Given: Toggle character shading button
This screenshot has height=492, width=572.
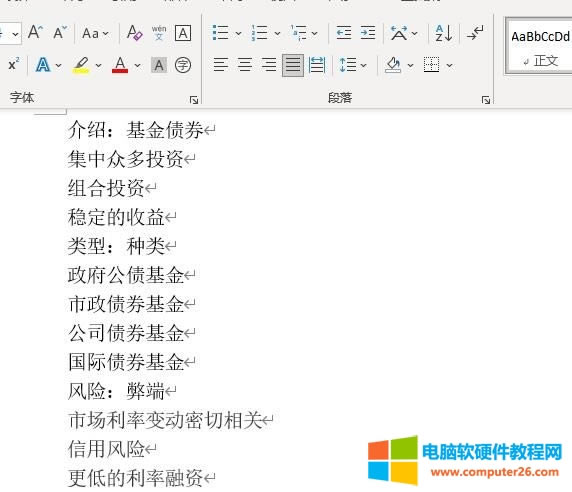Looking at the screenshot, I should 159,65.
